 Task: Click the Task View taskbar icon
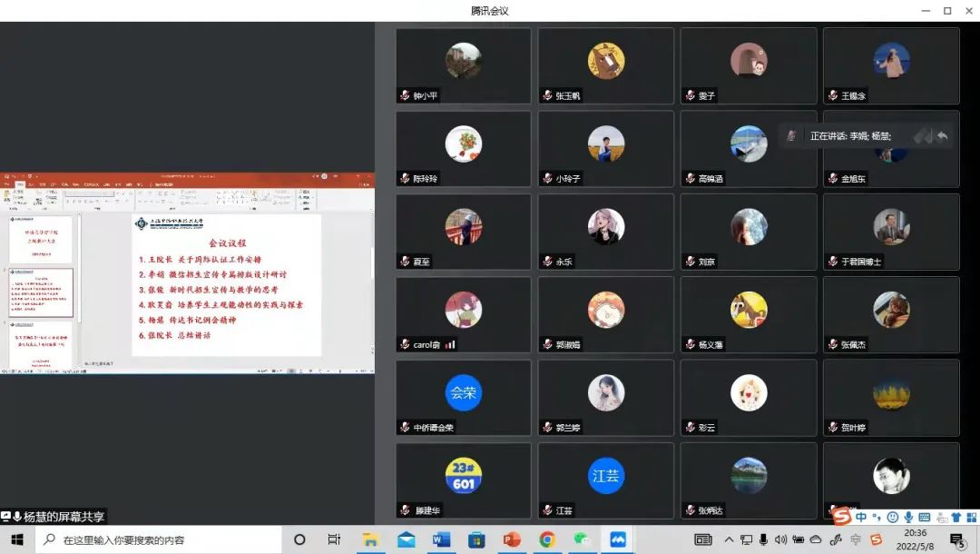click(334, 539)
